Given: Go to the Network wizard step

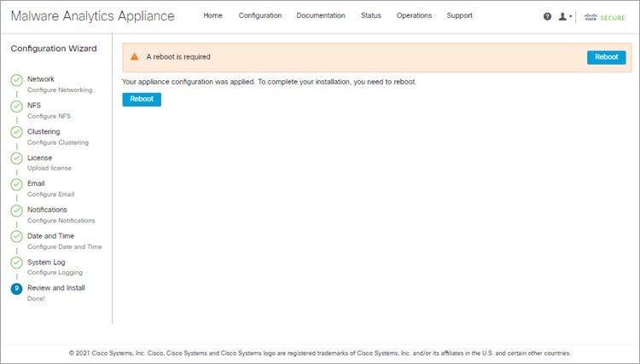Looking at the screenshot, I should coord(40,79).
